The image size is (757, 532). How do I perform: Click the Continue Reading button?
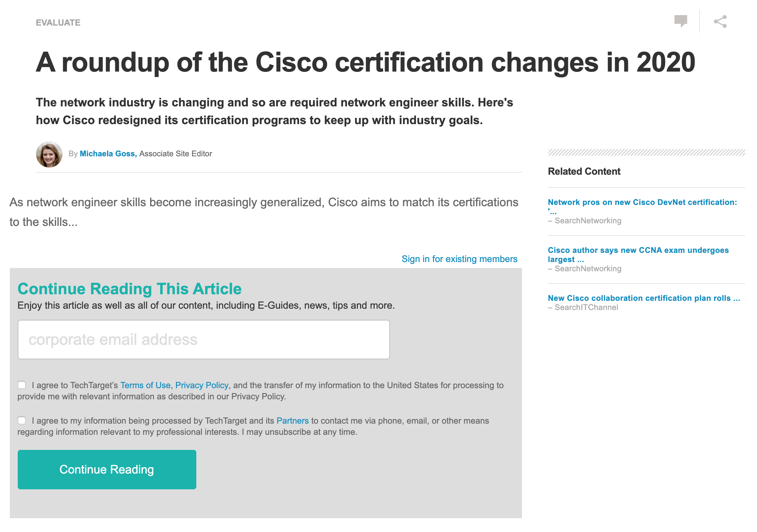click(107, 469)
